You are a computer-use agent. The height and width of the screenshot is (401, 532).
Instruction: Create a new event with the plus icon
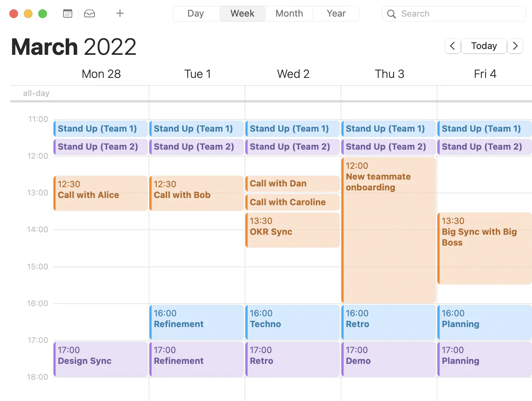coord(119,13)
